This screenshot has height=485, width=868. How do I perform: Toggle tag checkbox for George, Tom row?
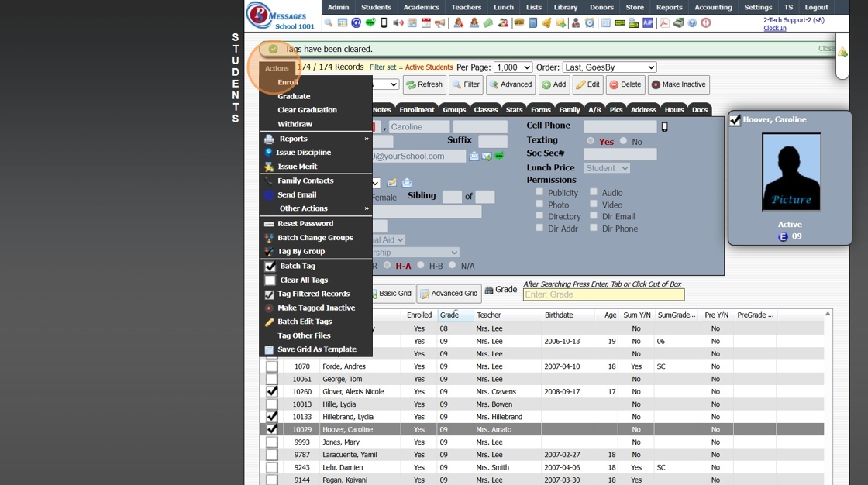[x=271, y=379]
